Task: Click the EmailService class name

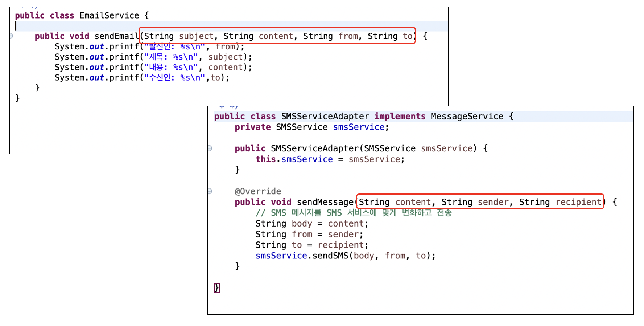Action: (109, 16)
